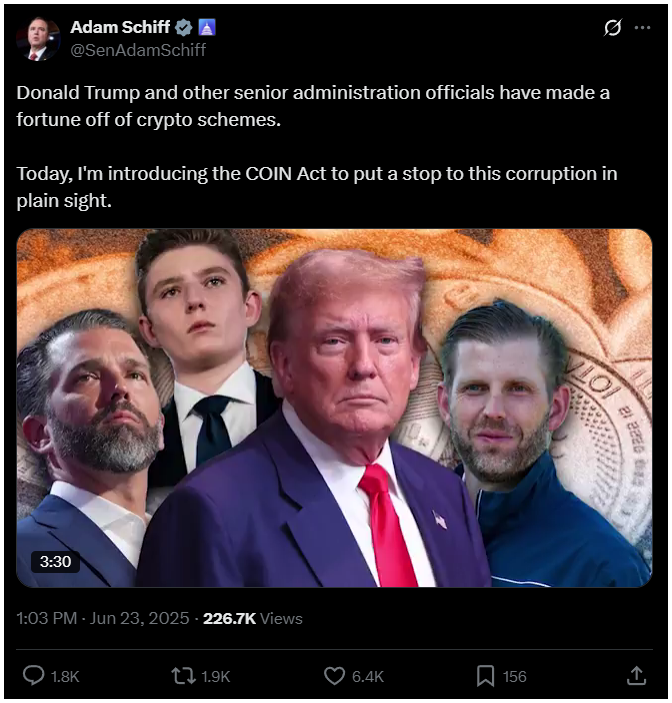672x703 pixels.
Task: Click the 6.4K likes count
Action: click(x=368, y=676)
